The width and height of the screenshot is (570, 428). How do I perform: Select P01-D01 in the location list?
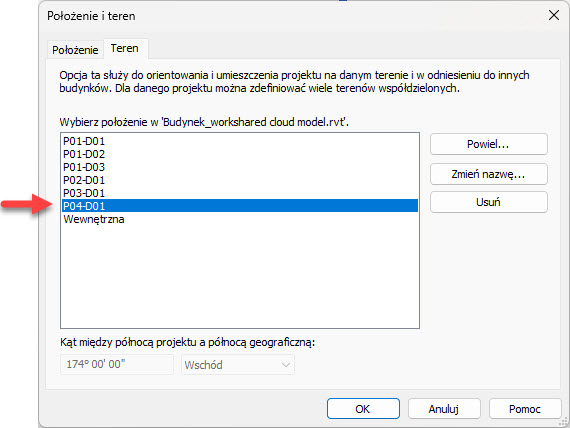240,141
